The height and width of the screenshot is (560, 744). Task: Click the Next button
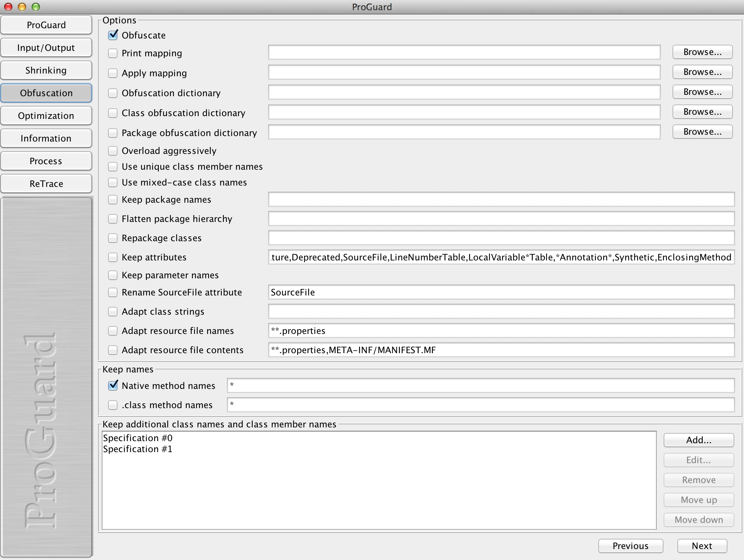pyautogui.click(x=702, y=546)
